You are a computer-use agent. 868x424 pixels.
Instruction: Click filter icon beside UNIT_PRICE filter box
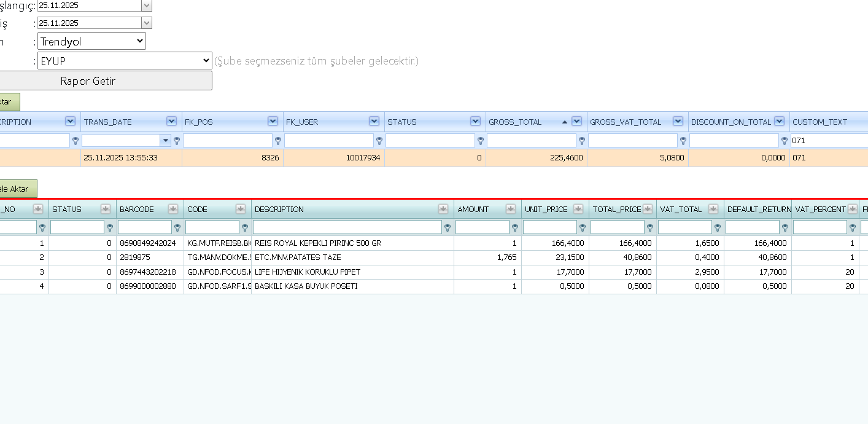pos(583,228)
